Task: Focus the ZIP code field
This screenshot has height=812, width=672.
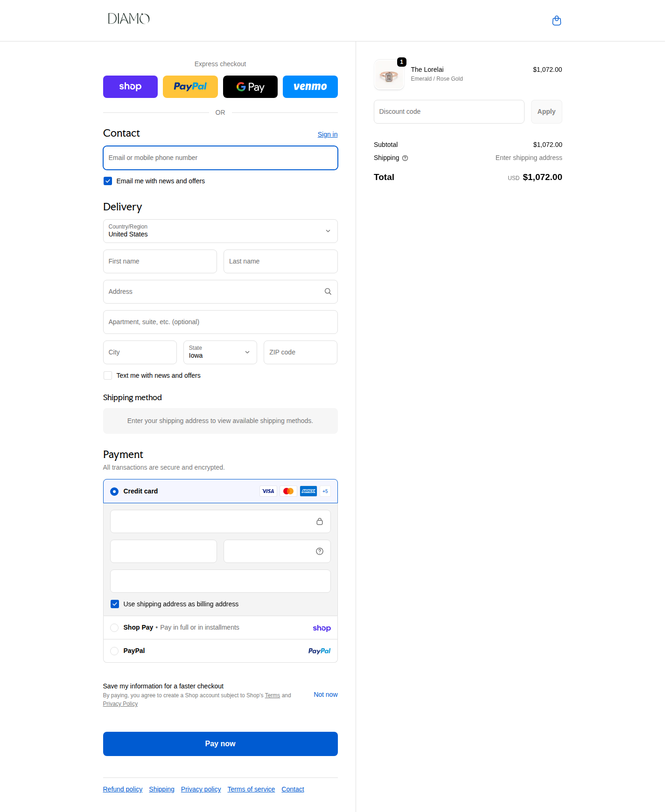Action: [x=301, y=352]
